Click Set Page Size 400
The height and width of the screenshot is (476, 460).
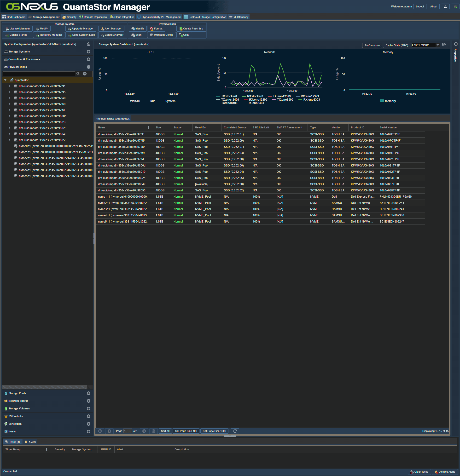coord(186,431)
